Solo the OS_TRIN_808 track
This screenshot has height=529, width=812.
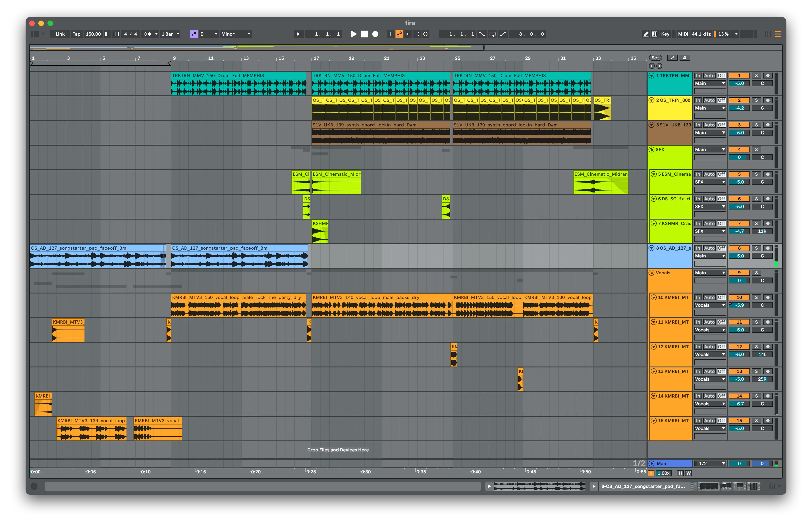coord(756,100)
